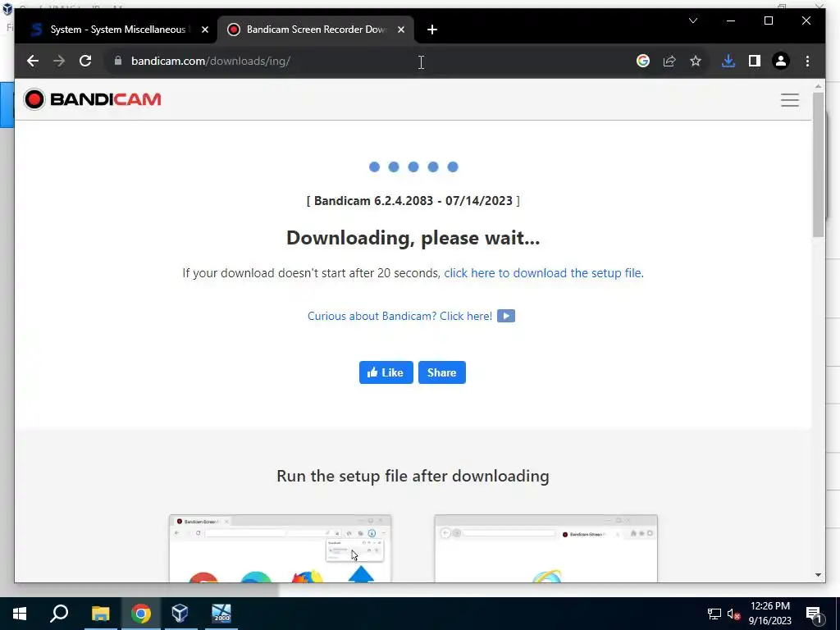The image size is (840, 630).
Task: Close the Bandicam Screen Recorder tab
Action: click(400, 30)
